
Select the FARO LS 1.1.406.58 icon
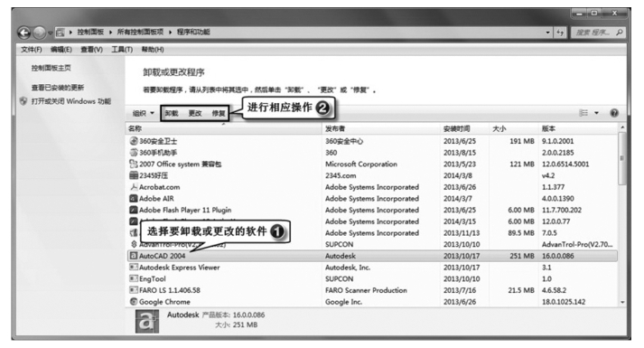pos(134,290)
